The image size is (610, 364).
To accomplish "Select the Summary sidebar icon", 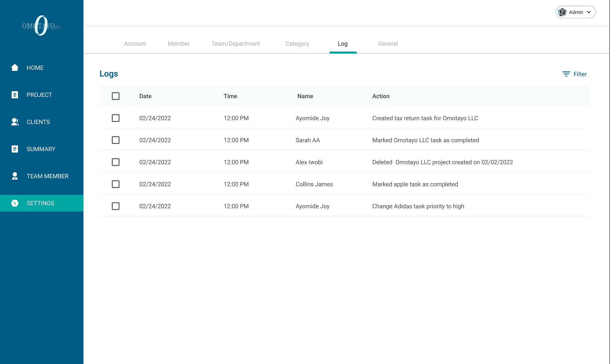I will tap(15, 149).
